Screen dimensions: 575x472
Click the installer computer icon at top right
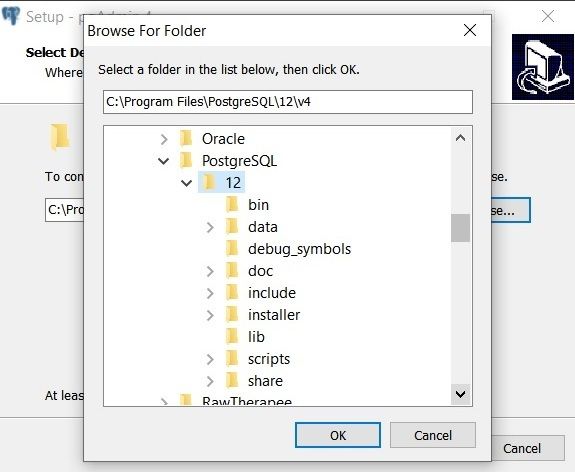coord(543,67)
